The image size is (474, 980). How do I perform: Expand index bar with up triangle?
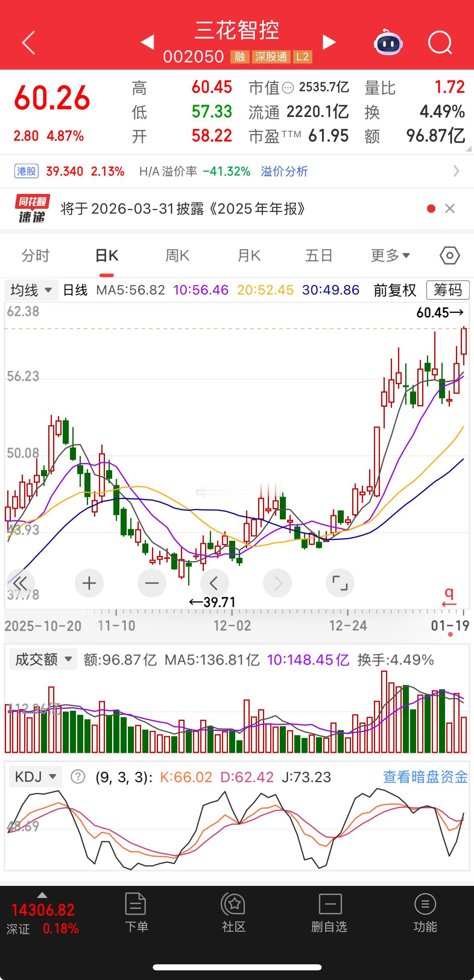(x=42, y=895)
